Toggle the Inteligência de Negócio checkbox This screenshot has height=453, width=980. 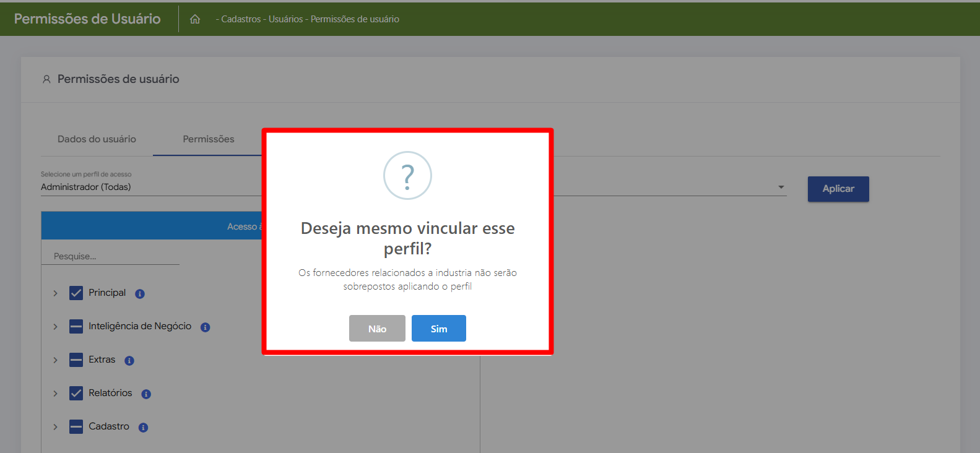point(76,327)
